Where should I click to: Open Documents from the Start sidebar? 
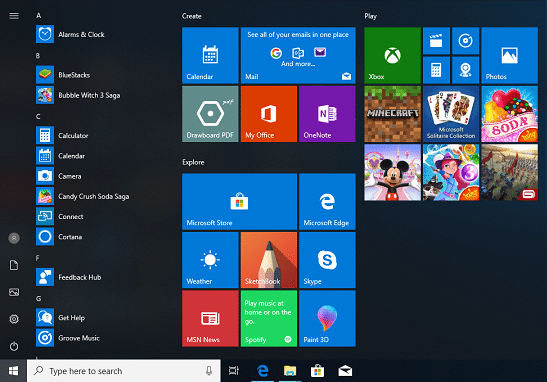14,265
